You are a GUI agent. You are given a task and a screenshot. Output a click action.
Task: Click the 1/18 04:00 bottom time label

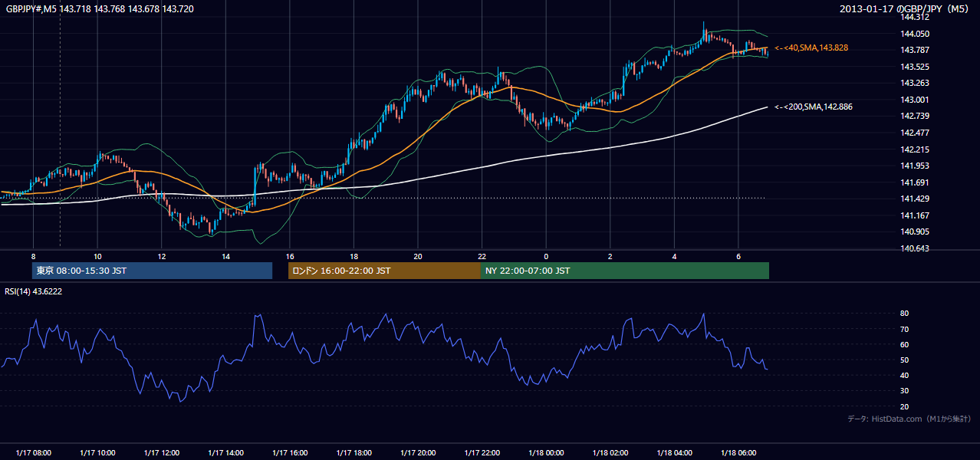point(674,453)
